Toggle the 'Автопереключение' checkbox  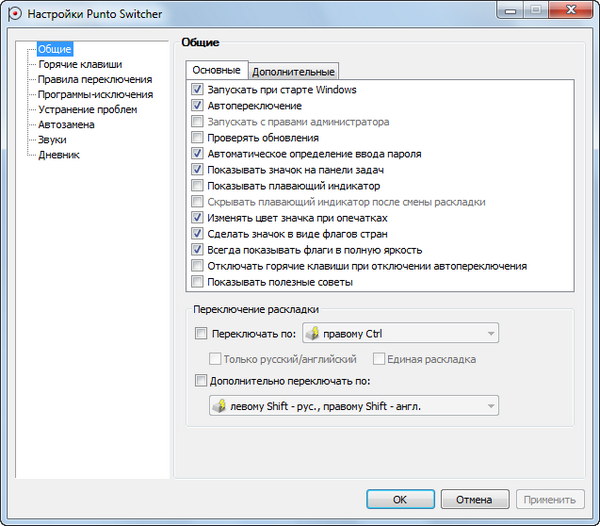197,106
